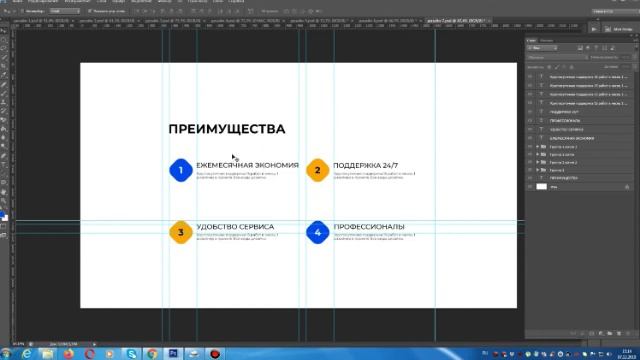Screen dimensions: 640x360
Task: Toggle visibility of the Фон background layer
Action: pos(530,187)
